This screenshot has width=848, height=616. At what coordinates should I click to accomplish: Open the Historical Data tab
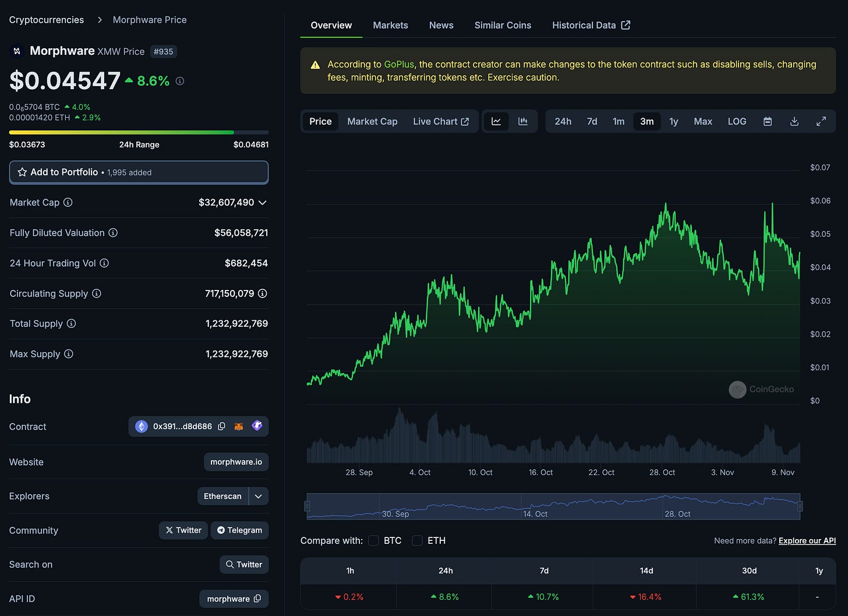[591, 25]
